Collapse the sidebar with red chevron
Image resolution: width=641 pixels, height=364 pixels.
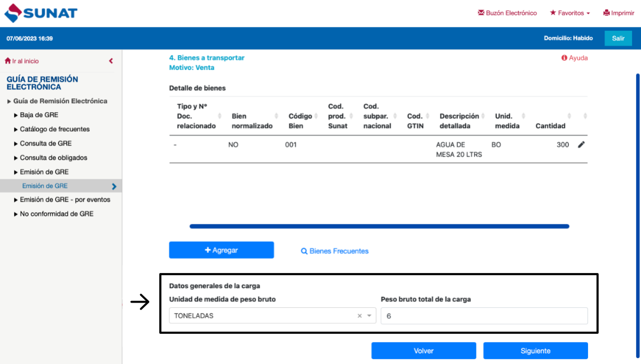111,61
